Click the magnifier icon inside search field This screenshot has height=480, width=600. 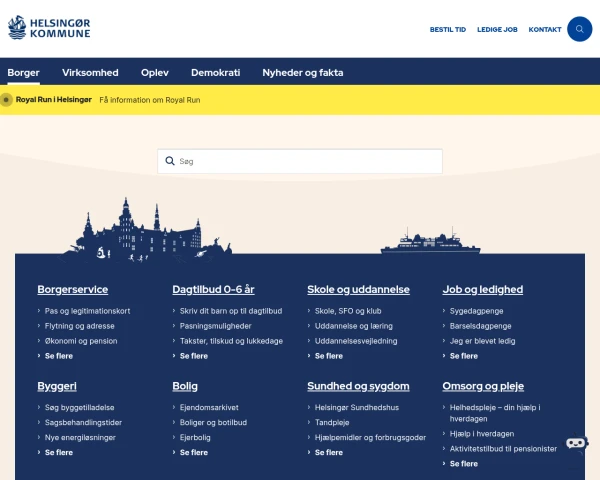(x=170, y=161)
